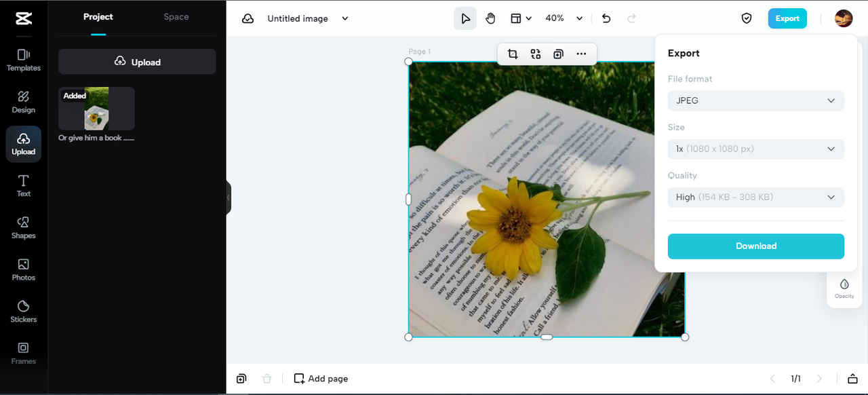Click the CapCut logo icon
This screenshot has height=395, width=868.
pos(23,18)
